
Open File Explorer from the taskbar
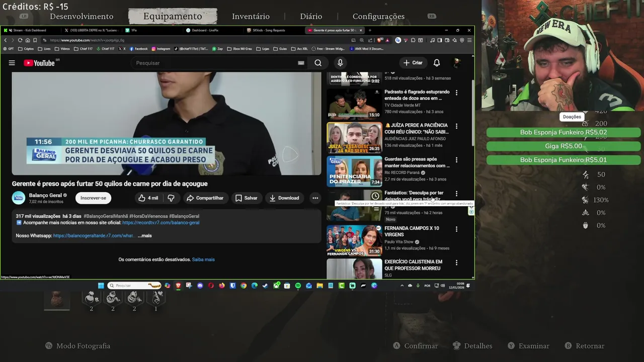click(319, 286)
